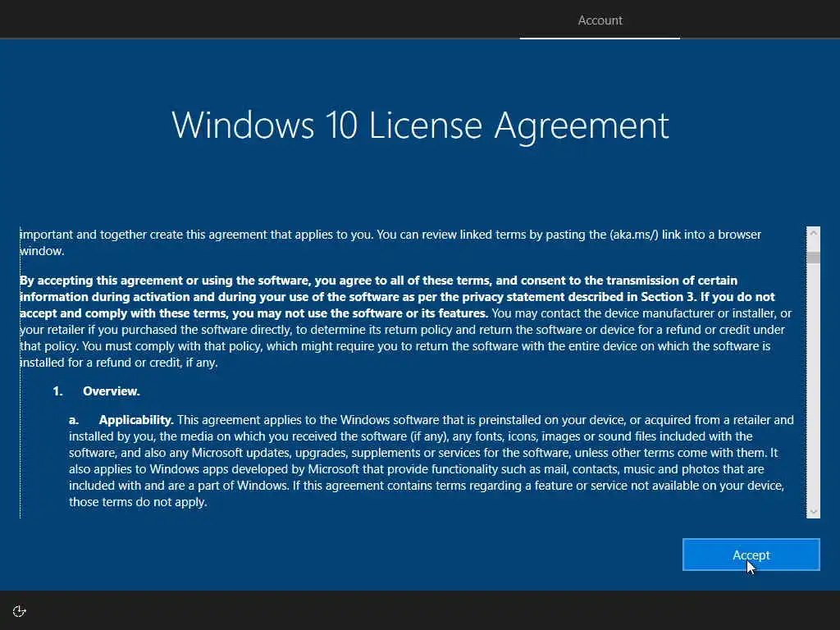Click the license text scrollbar thumb
Image resolution: width=840 pixels, height=630 pixels.
[813, 258]
